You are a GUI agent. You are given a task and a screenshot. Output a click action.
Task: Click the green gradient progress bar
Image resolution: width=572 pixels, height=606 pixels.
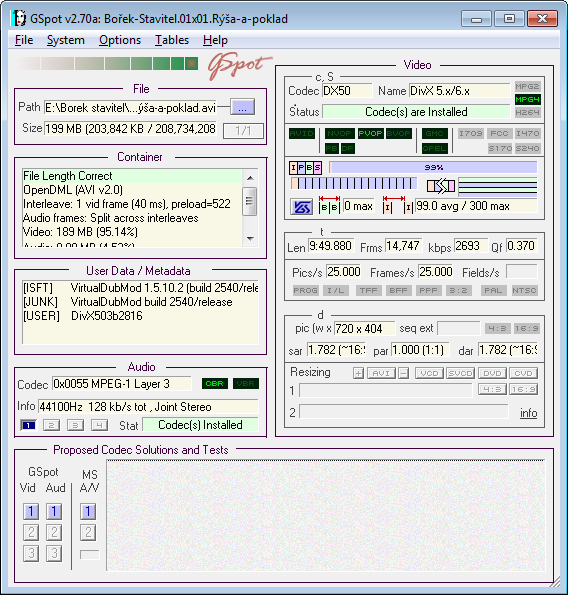[107, 63]
